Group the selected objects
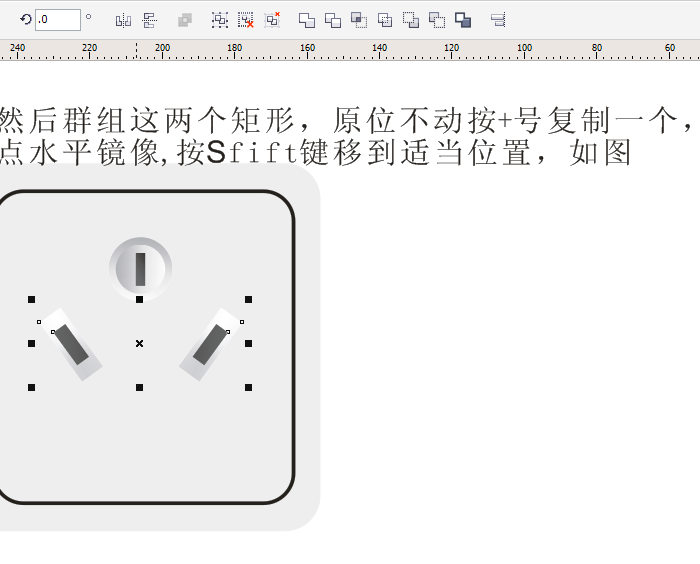 (x=220, y=20)
